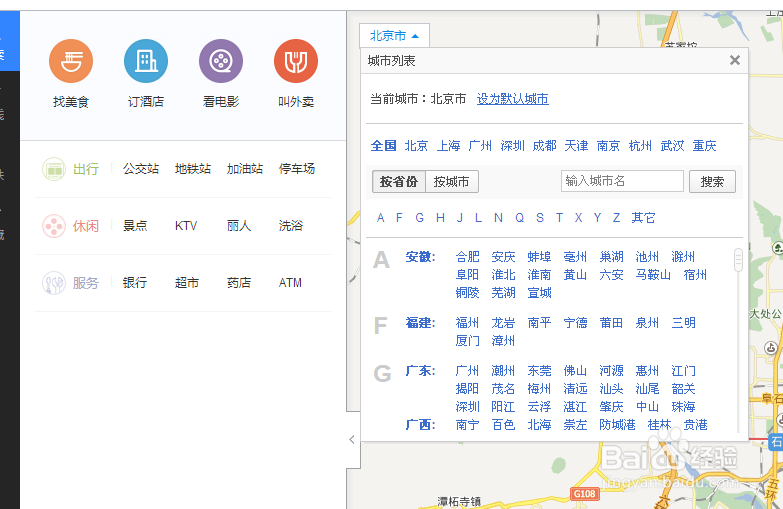The image size is (783, 509).
Task: Jump to letter S in index
Action: coord(540,218)
